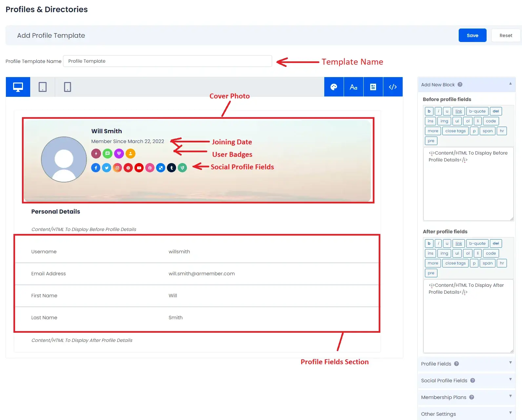The height and width of the screenshot is (420, 522).
Task: Switch to mobile preview view
Action: click(x=67, y=87)
